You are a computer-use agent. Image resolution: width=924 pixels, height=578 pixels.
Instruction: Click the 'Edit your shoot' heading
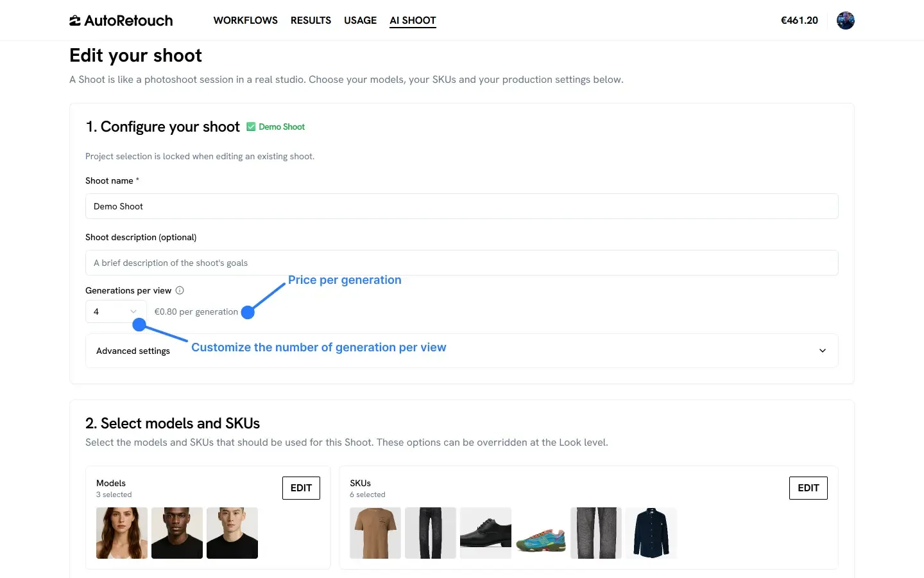coord(135,55)
